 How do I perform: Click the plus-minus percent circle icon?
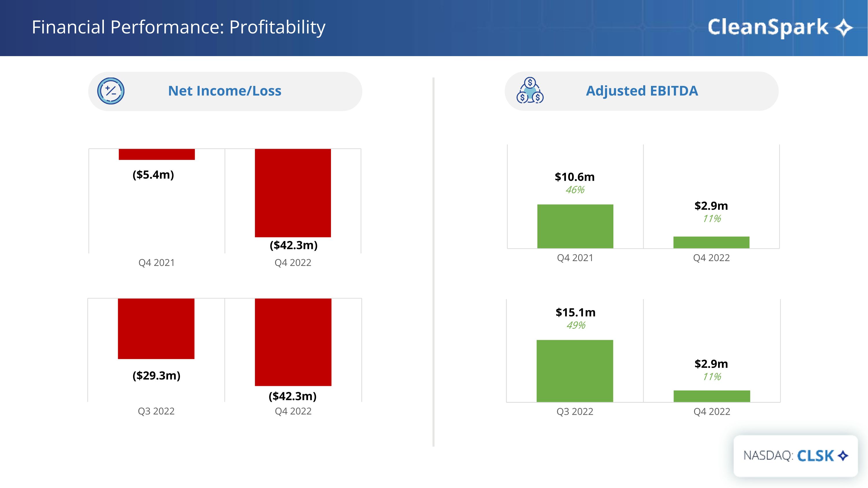pos(111,91)
